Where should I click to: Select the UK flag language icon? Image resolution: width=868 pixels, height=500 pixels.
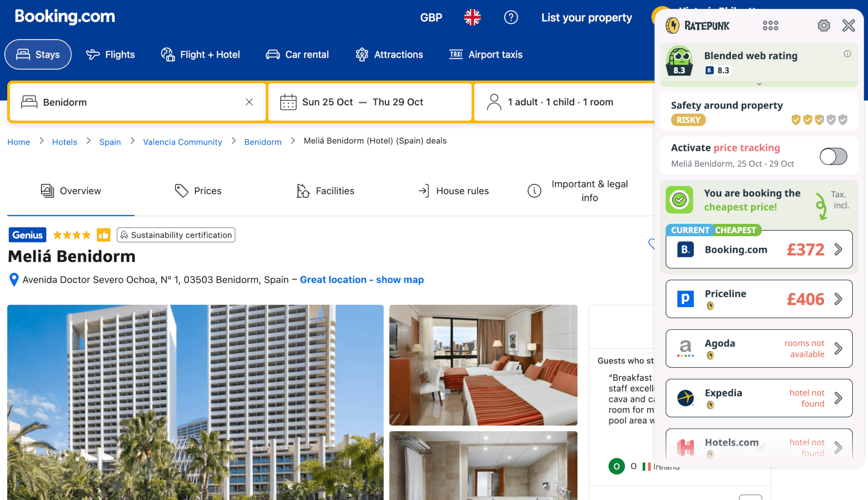point(472,17)
